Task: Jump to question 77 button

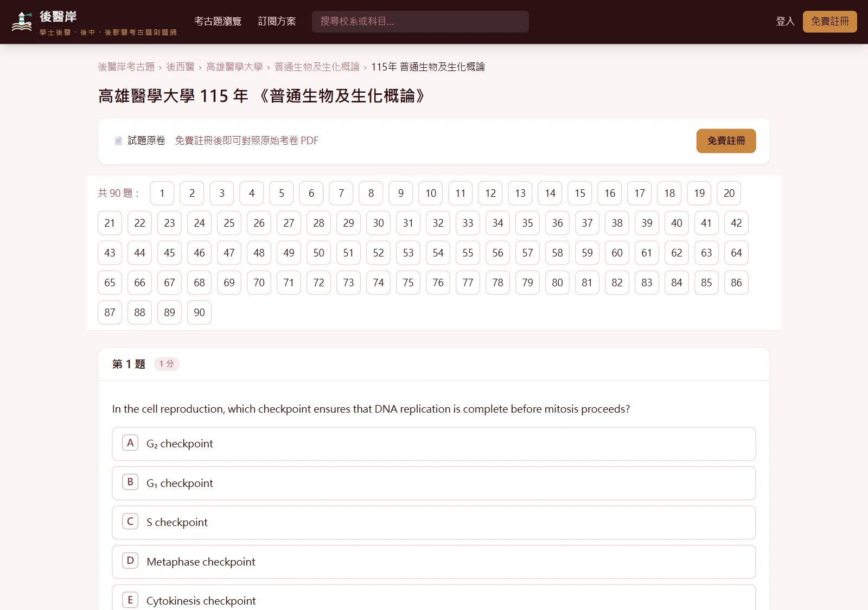Action: (468, 282)
